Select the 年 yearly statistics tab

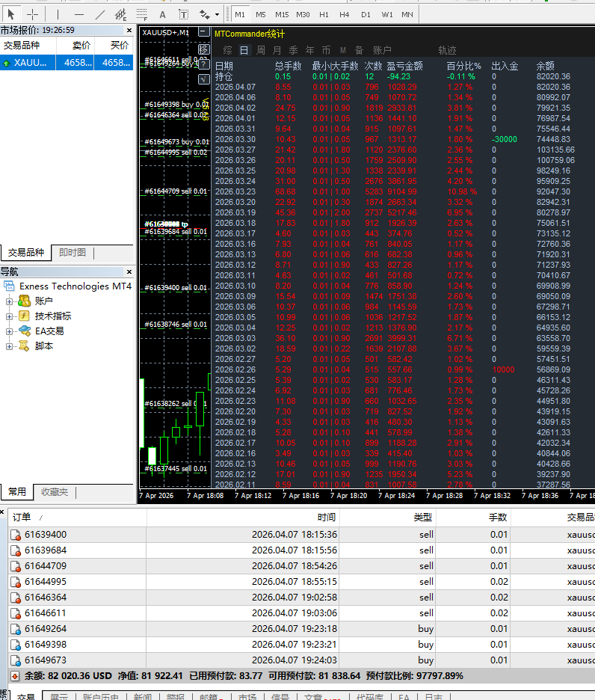pyautogui.click(x=309, y=50)
